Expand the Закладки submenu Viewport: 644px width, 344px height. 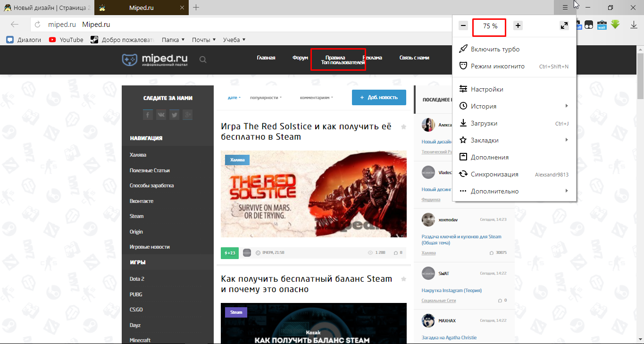pos(514,140)
